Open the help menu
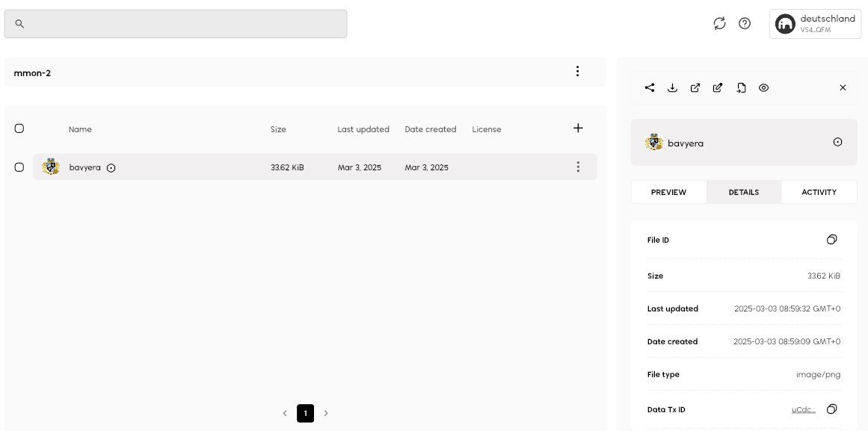This screenshot has width=868, height=431. point(745,24)
